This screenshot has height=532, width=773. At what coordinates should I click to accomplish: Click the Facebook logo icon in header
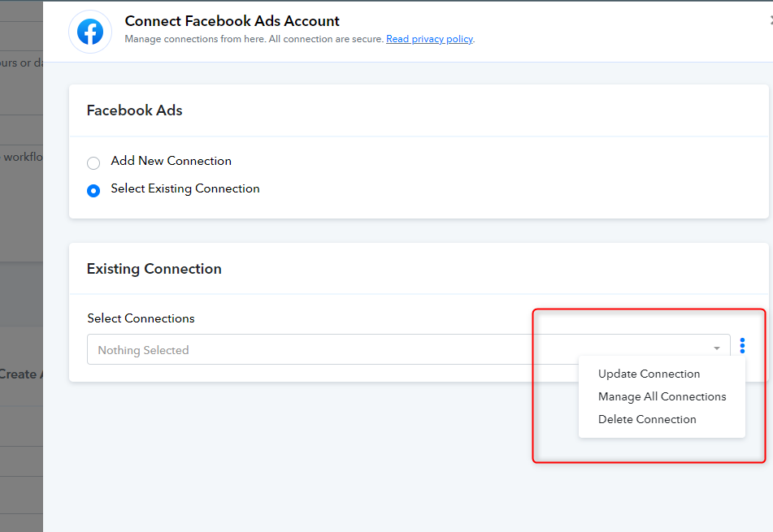tap(90, 32)
